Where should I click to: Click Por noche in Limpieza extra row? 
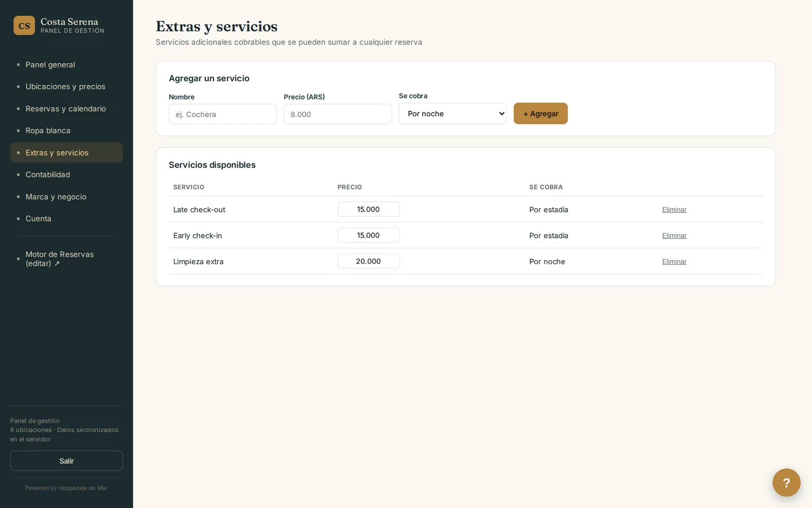coord(547,262)
